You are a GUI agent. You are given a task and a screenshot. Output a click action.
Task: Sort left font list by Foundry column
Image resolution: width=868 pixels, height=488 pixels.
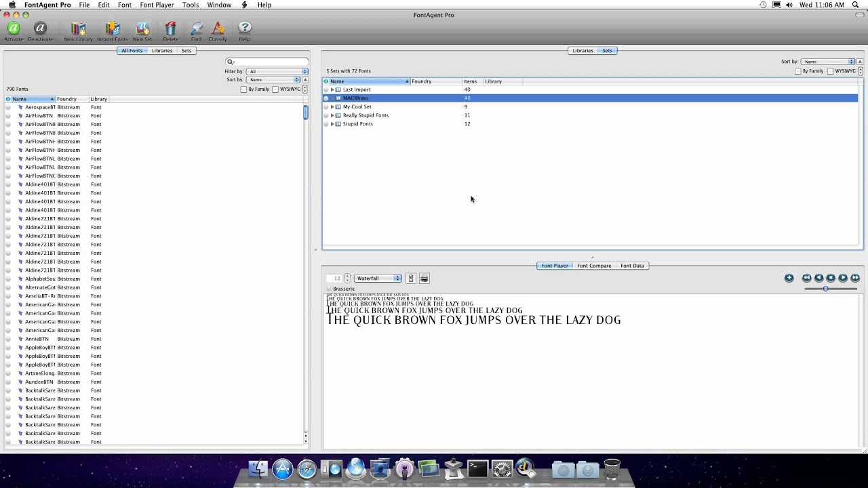point(72,99)
